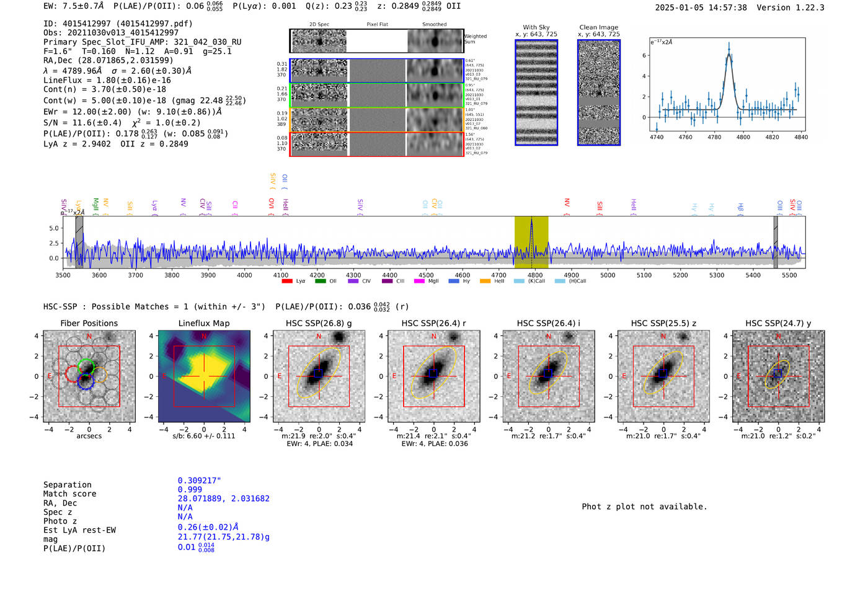Click the arcsecs axis label under Fiber Positions

[89, 436]
